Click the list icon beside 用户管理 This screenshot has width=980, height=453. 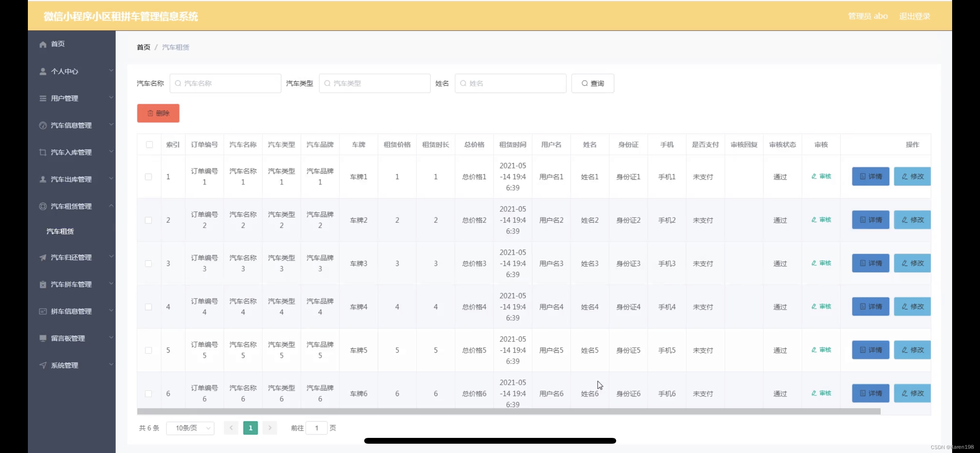point(43,98)
